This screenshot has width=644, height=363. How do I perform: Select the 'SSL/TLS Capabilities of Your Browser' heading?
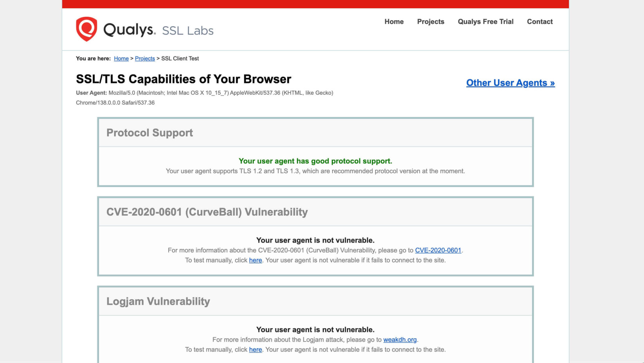tap(183, 79)
